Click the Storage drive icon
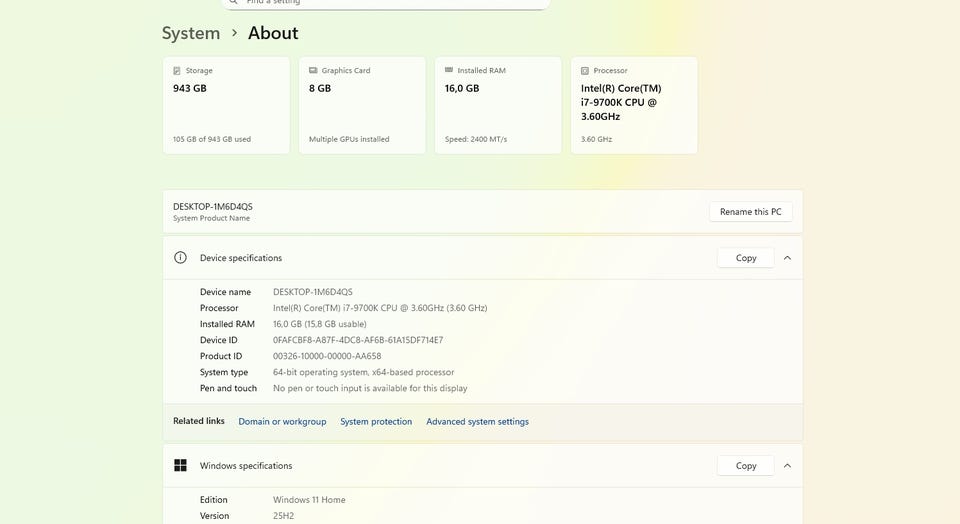 click(177, 71)
